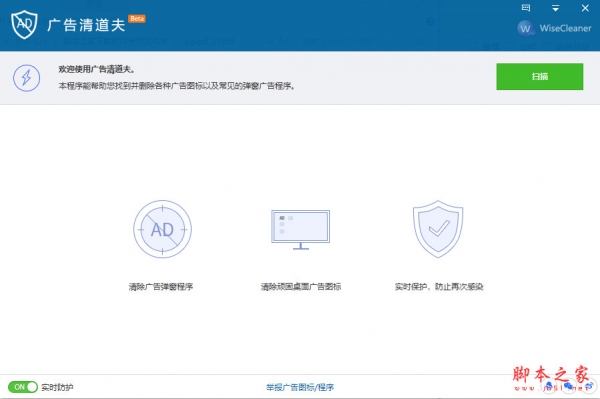Click the lightning bolt circle icon
Screen dimensions: 600x399
26,78
